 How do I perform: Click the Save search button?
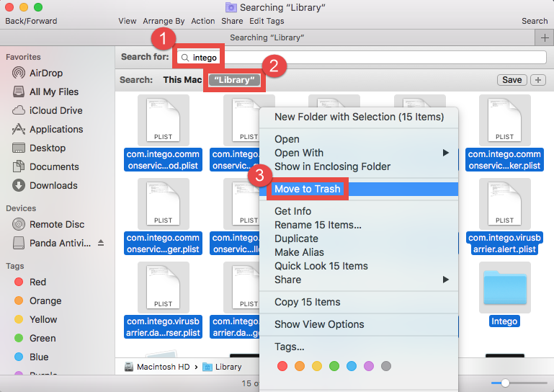coord(512,80)
